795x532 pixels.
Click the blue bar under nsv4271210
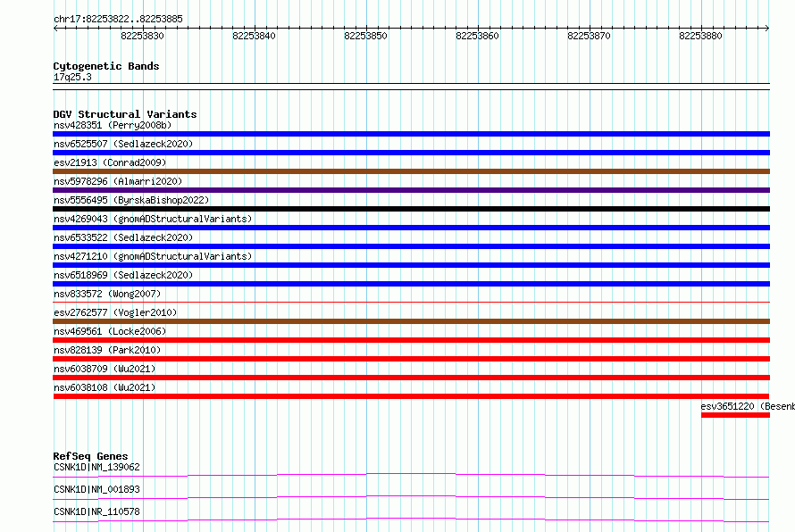point(411,265)
